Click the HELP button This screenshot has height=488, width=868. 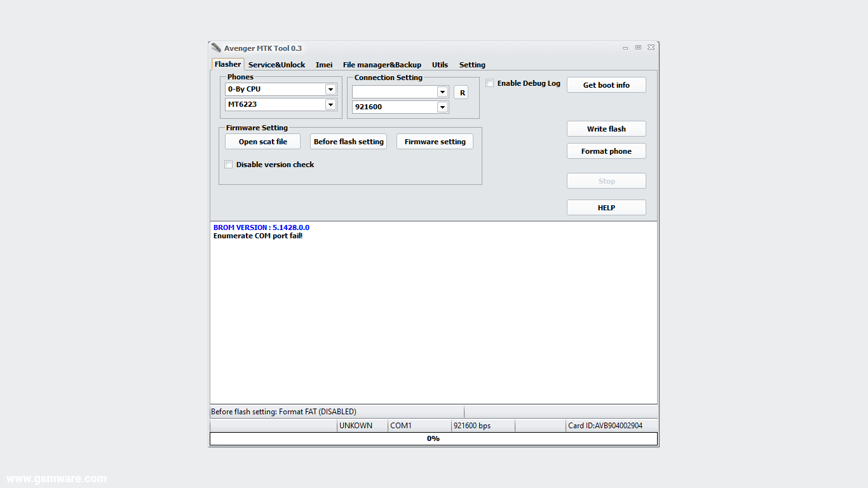click(x=606, y=208)
